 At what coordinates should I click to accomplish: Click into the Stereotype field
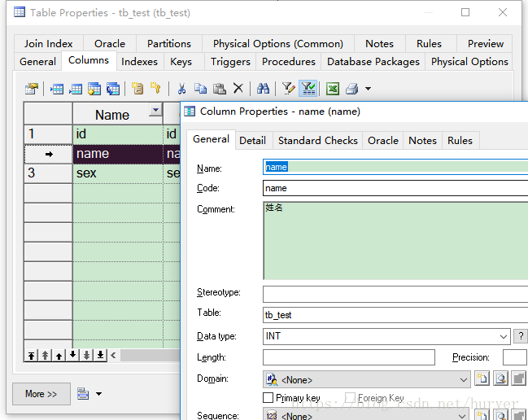point(395,294)
